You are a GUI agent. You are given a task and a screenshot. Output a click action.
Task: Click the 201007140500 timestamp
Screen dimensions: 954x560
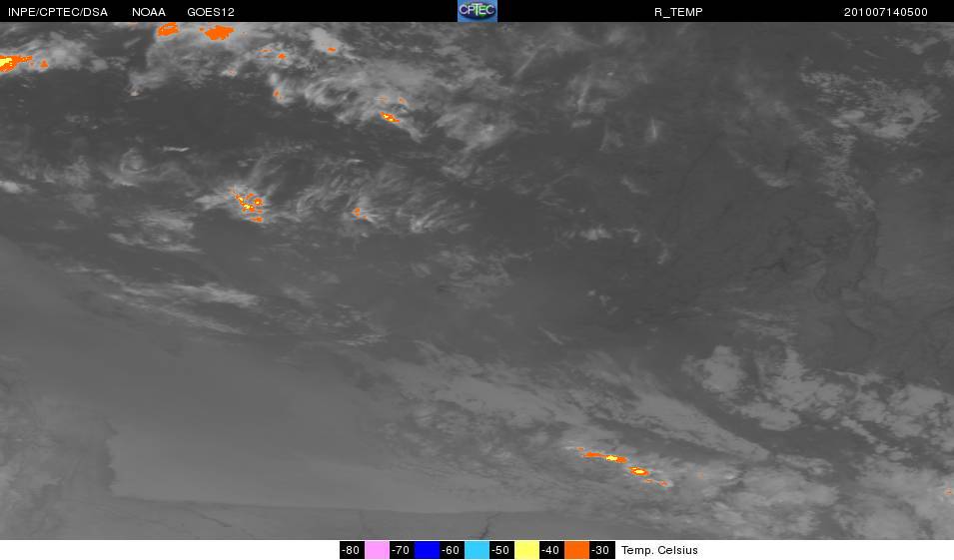[886, 12]
